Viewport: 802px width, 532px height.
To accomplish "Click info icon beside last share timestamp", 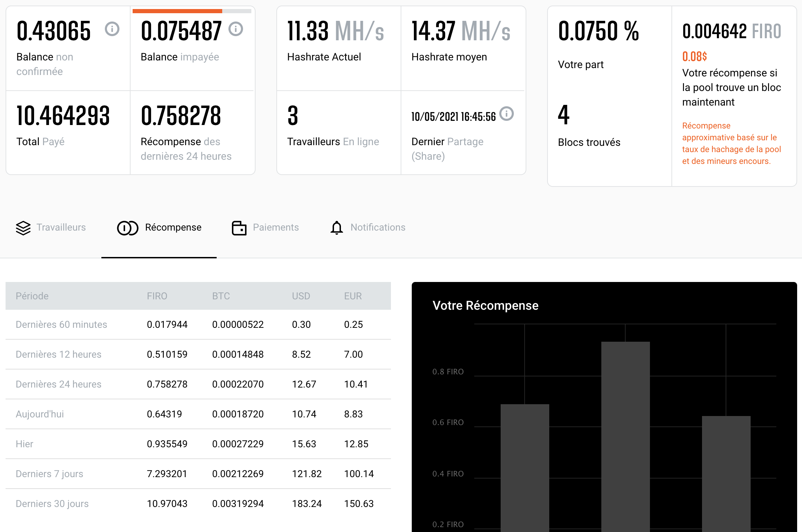I will [x=507, y=114].
